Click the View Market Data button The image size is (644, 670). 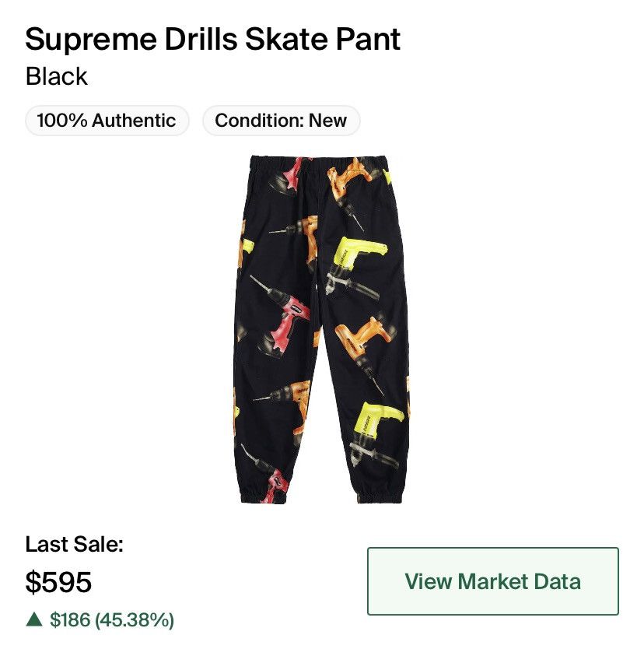(492, 581)
